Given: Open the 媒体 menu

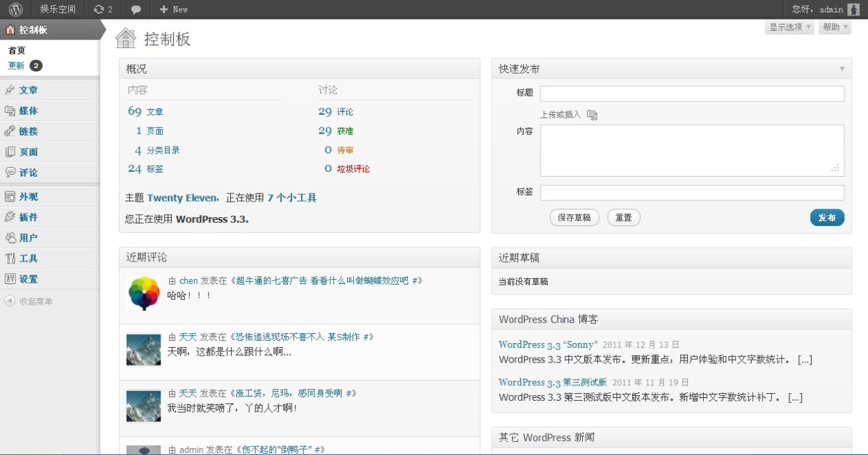Looking at the screenshot, I should [29, 111].
